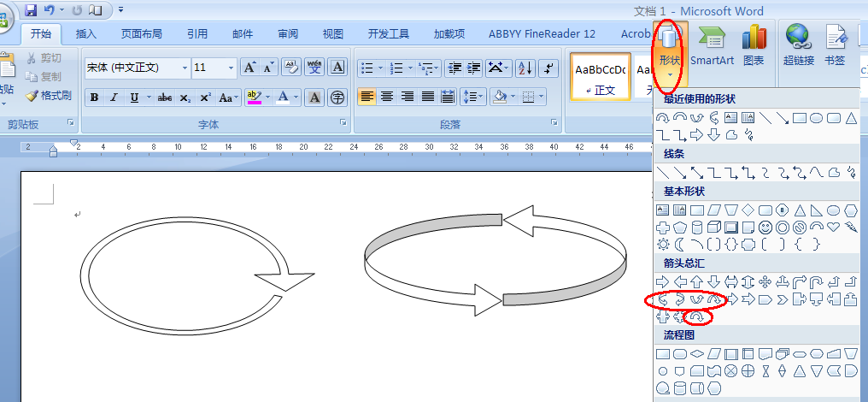This screenshot has height=402, width=868.
Task: Shrink font size with the small A button
Action: [x=268, y=68]
